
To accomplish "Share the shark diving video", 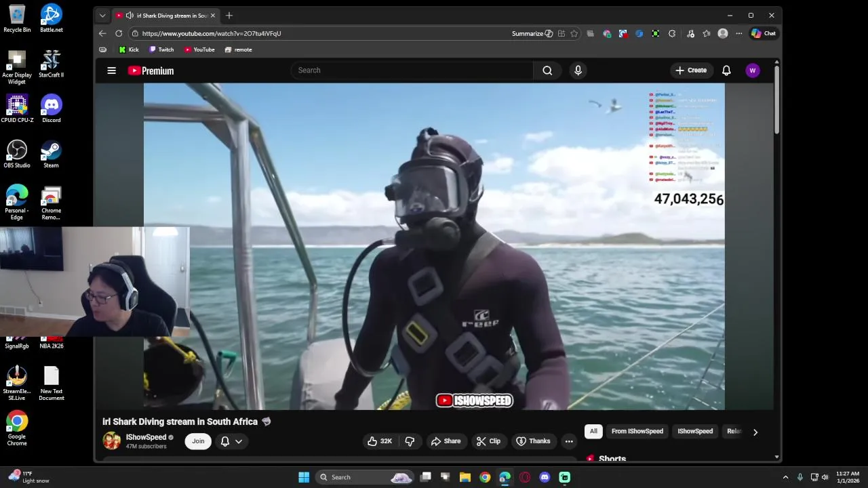I will coord(446,441).
